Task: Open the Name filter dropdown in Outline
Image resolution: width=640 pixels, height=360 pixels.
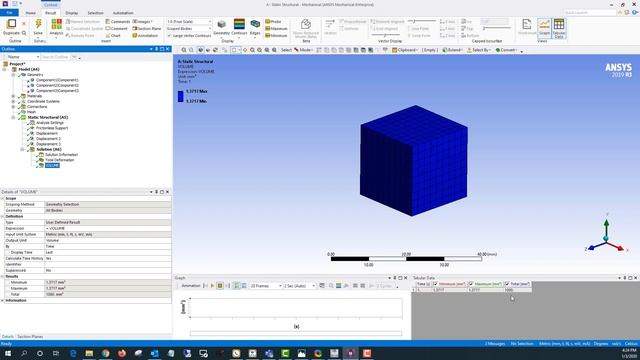Action: [x=21, y=57]
